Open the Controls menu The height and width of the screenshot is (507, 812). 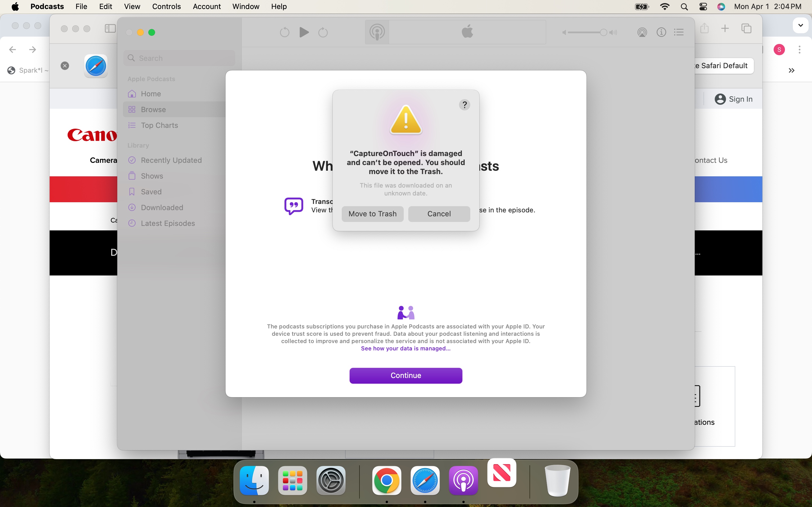click(x=166, y=6)
